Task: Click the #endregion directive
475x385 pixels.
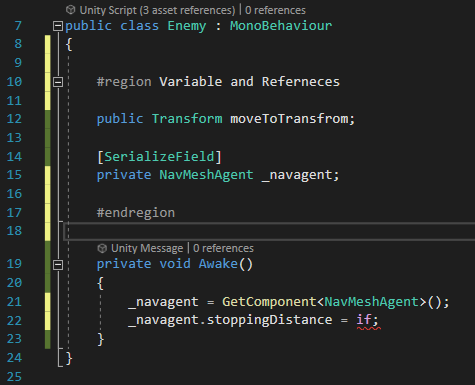Action: pos(136,213)
